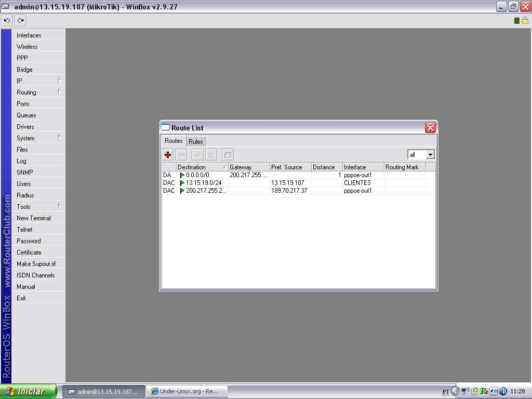
Task: Click the volume icon in system tray
Action: click(x=494, y=391)
